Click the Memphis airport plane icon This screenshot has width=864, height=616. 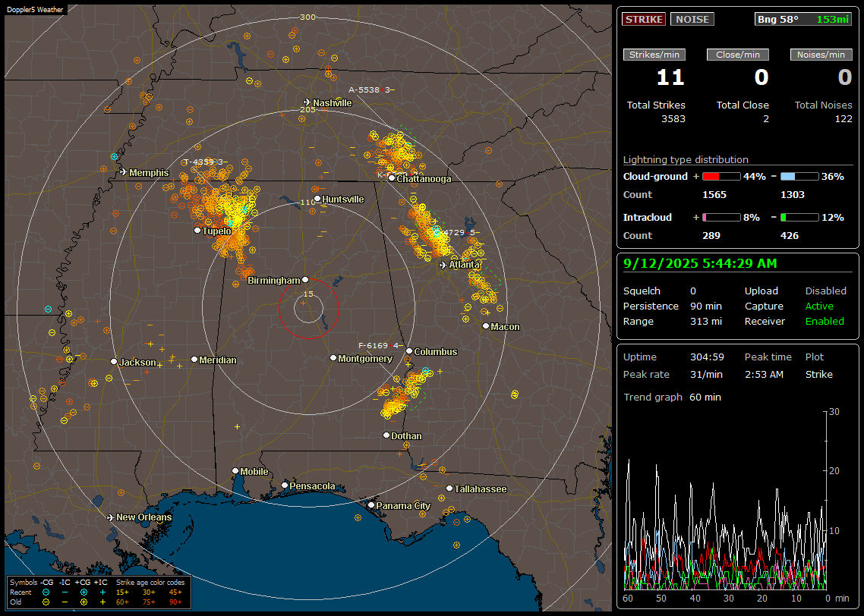coord(124,172)
